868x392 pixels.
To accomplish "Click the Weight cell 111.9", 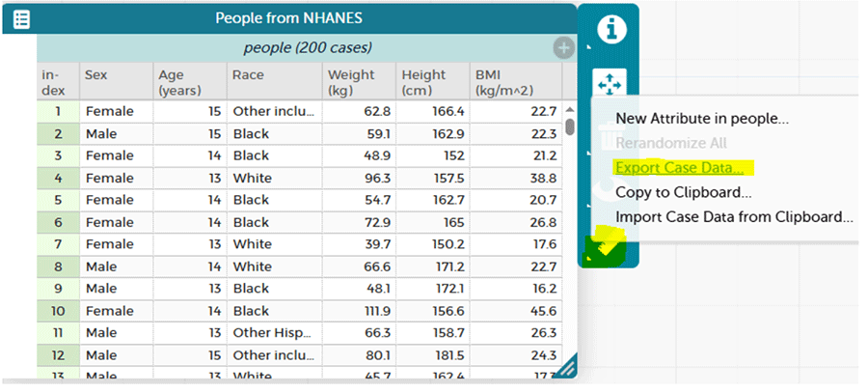I will click(x=360, y=311).
